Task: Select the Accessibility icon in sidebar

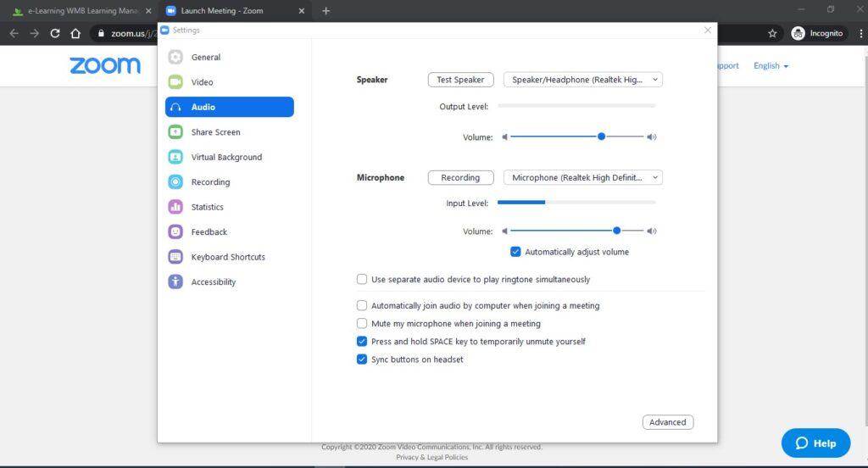Action: [175, 281]
